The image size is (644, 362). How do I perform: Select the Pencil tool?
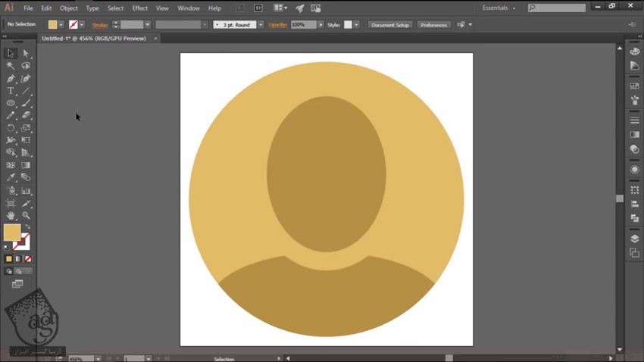click(x=11, y=115)
